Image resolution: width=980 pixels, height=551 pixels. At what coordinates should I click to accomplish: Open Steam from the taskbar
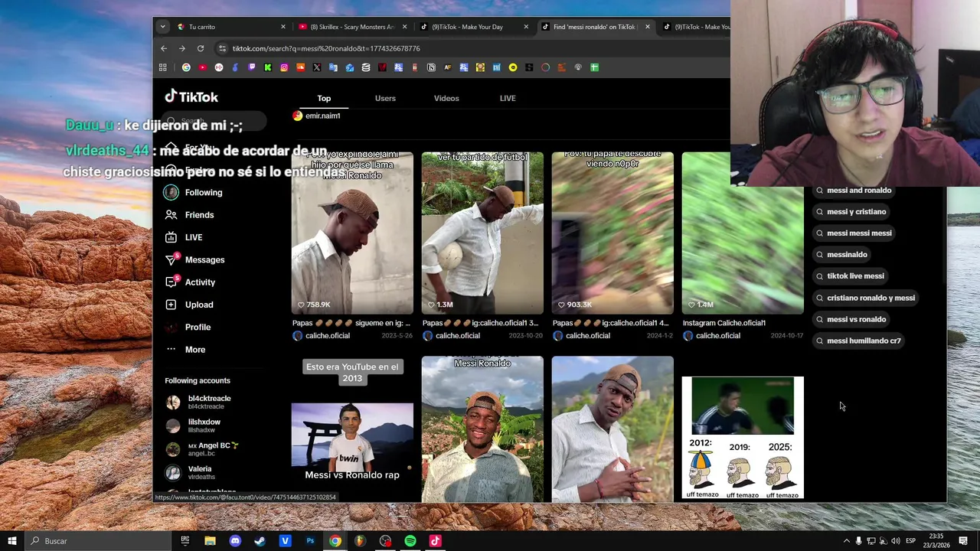(260, 541)
